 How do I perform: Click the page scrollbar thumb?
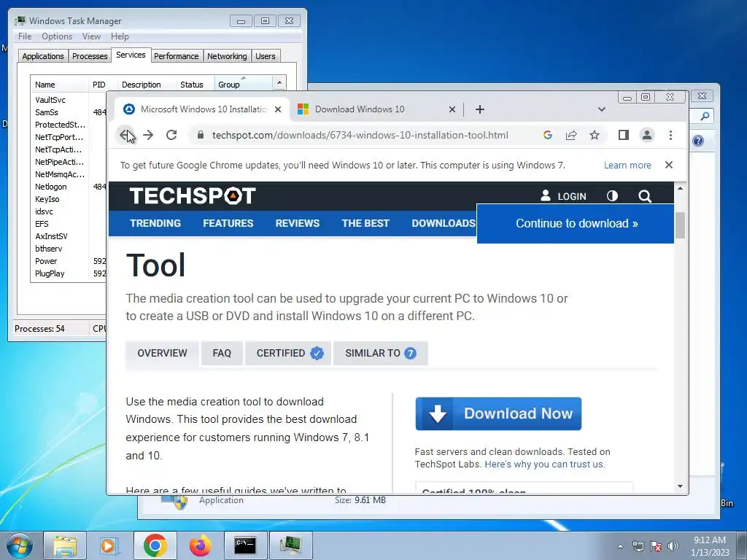click(681, 225)
